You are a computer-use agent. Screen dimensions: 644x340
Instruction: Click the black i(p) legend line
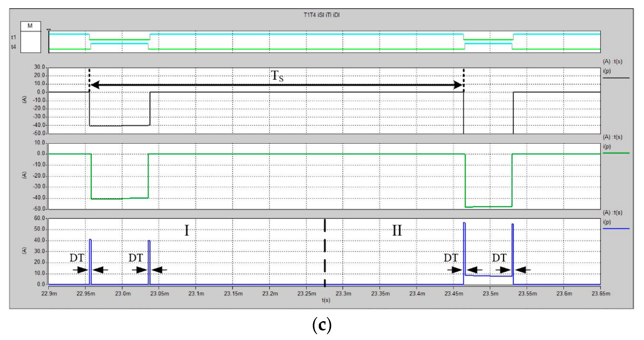[x=616, y=78]
